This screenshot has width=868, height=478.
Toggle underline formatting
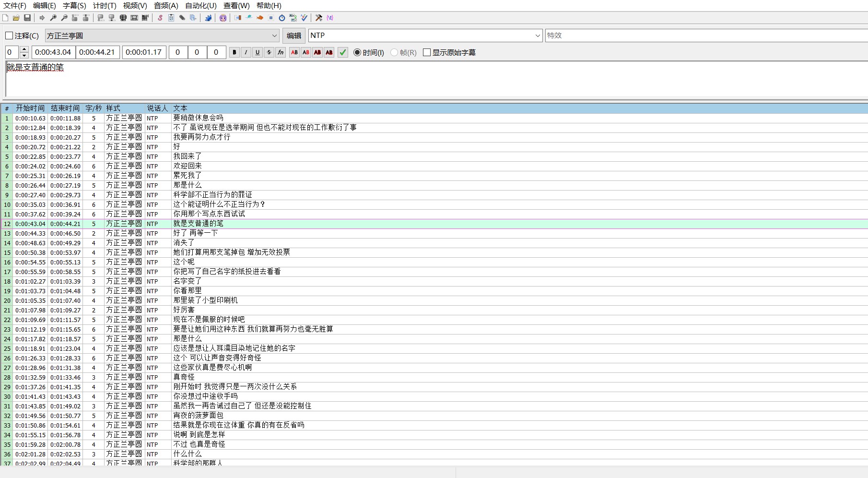(x=258, y=52)
